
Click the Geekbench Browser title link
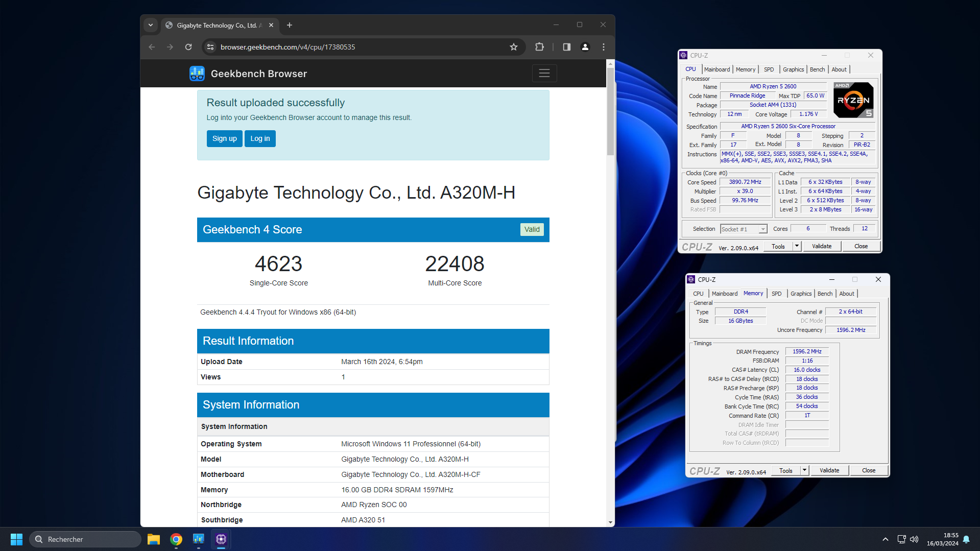point(259,74)
